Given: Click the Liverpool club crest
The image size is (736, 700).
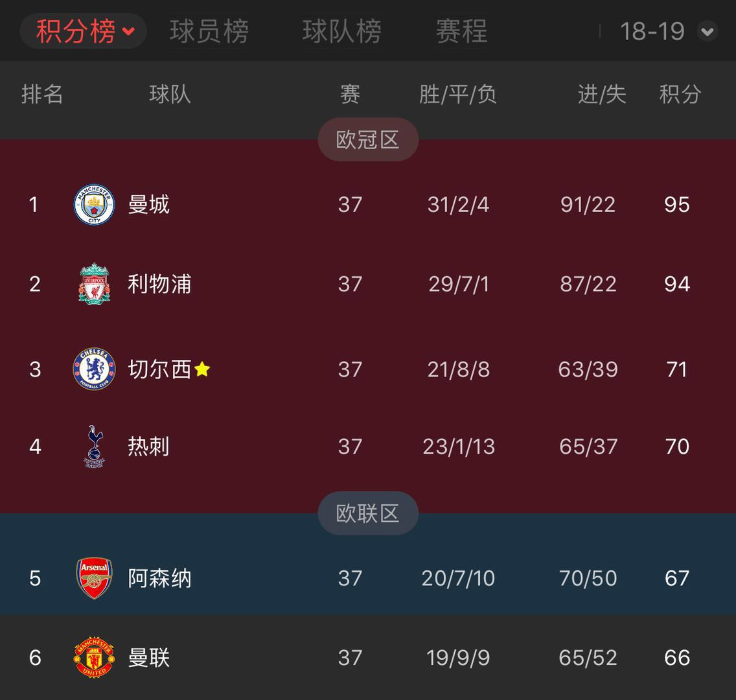Looking at the screenshot, I should click(94, 284).
